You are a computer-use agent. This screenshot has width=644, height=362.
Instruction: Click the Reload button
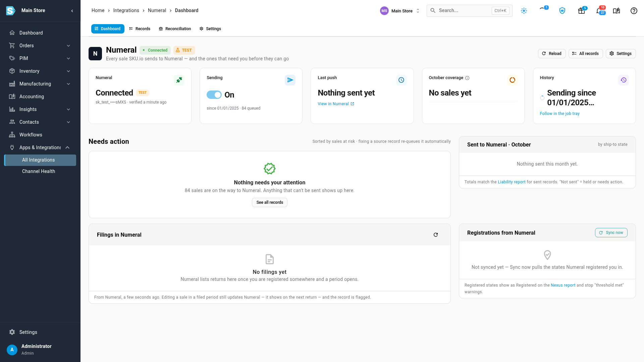(x=552, y=54)
